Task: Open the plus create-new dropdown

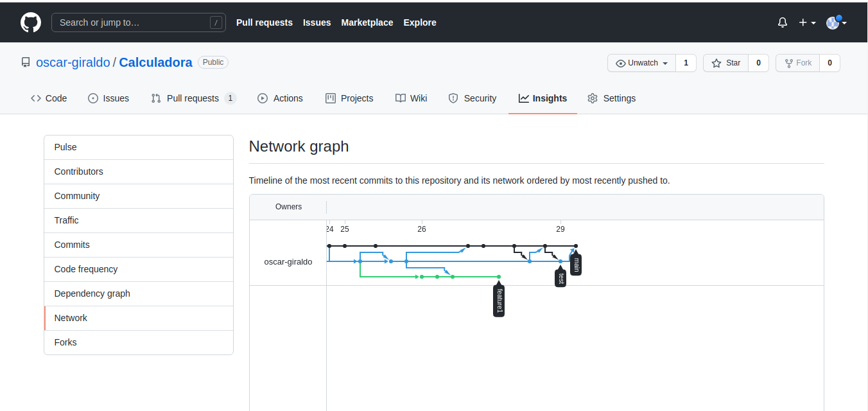Action: [x=807, y=22]
